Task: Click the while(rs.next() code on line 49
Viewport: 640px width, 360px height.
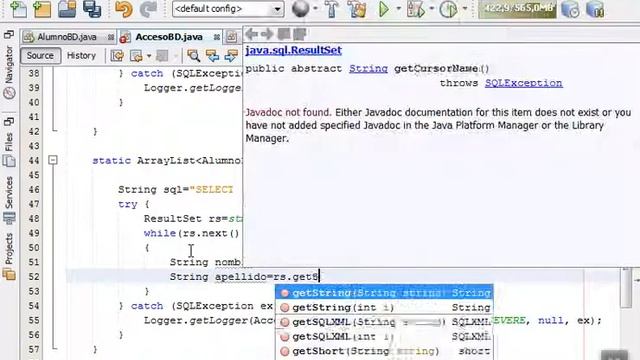Action: click(191, 233)
